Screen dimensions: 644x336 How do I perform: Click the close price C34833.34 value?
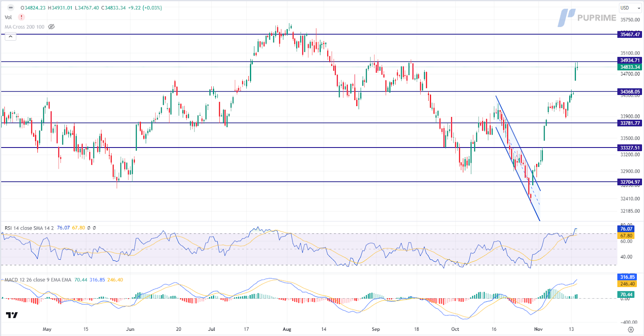114,8
